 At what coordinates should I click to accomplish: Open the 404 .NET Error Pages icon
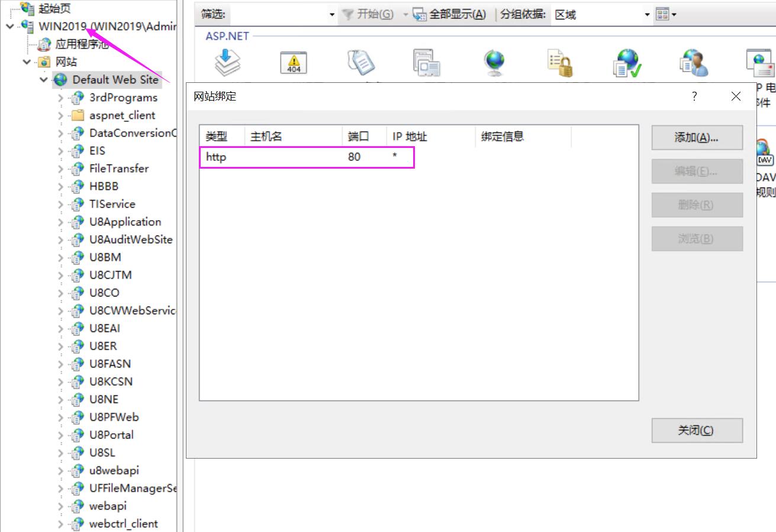click(293, 63)
